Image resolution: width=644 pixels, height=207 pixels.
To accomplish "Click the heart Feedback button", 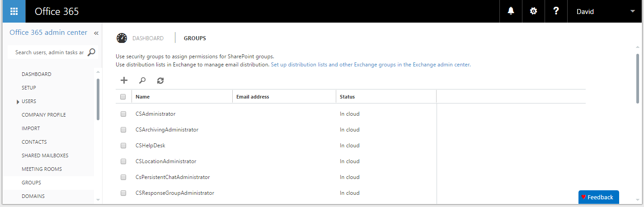I will [598, 197].
